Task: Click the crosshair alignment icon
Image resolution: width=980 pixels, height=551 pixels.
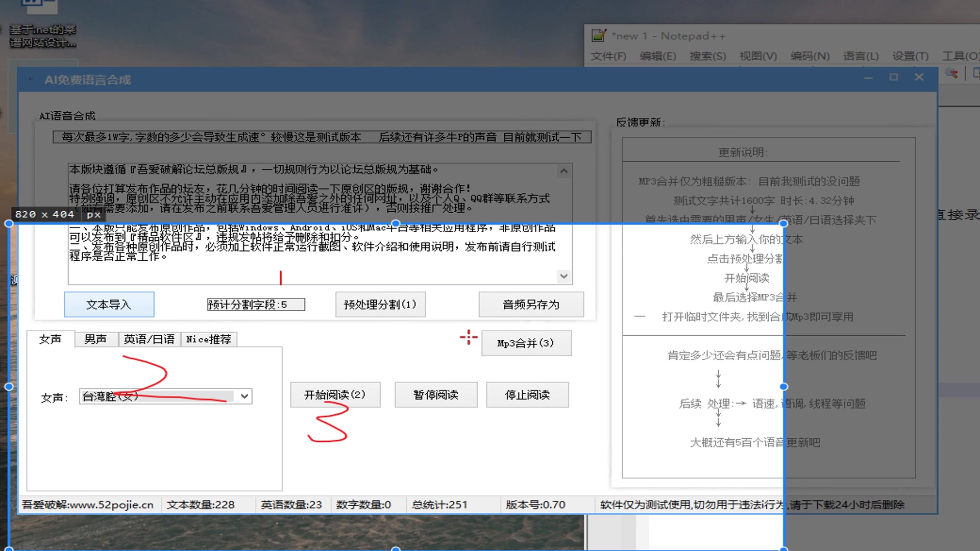Action: click(469, 337)
